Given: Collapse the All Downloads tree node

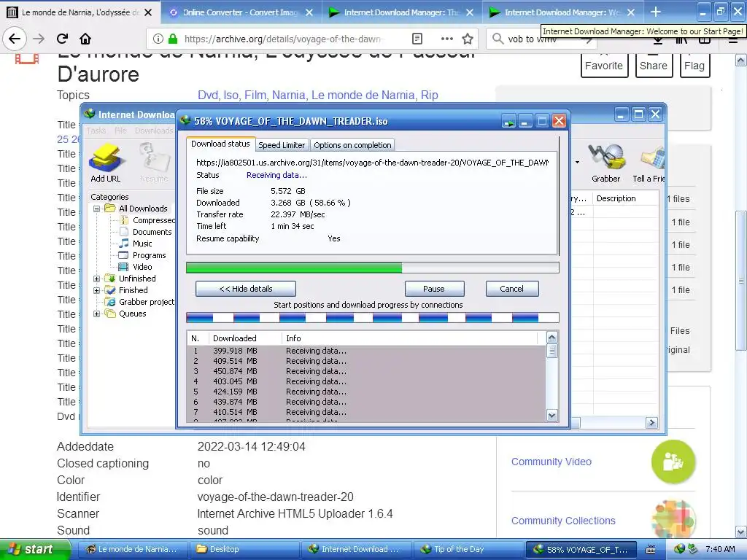Looking at the screenshot, I should (97, 209).
